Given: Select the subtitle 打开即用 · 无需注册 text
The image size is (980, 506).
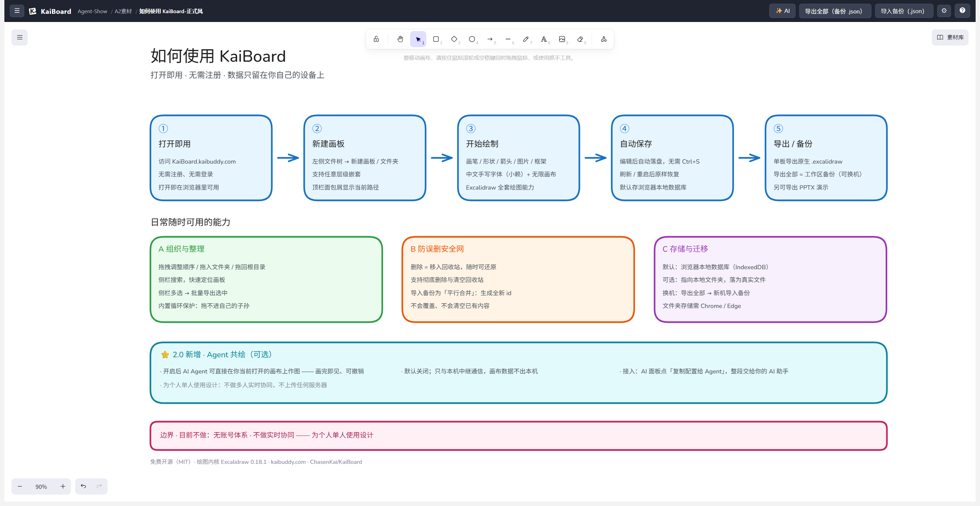Looking at the screenshot, I should click(237, 75).
